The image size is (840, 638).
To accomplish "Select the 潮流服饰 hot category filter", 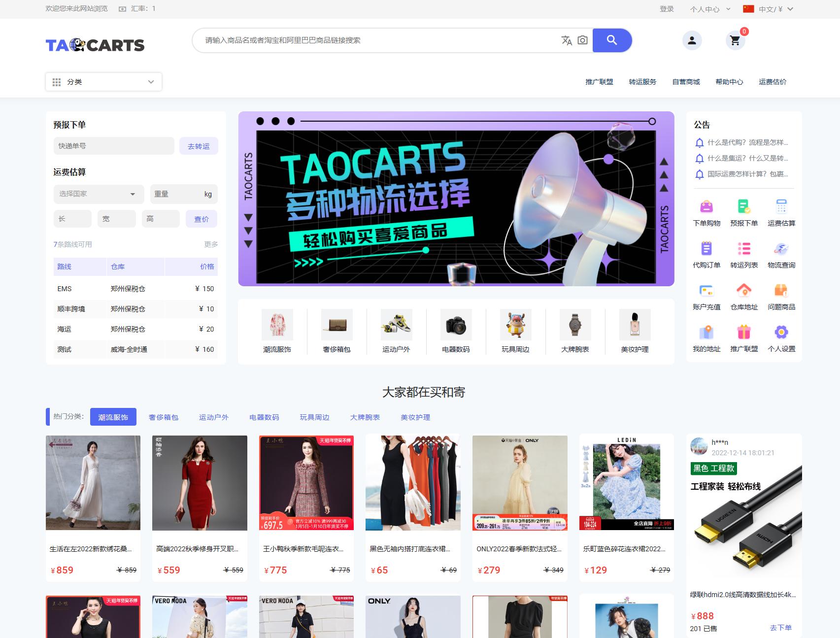I will (113, 417).
